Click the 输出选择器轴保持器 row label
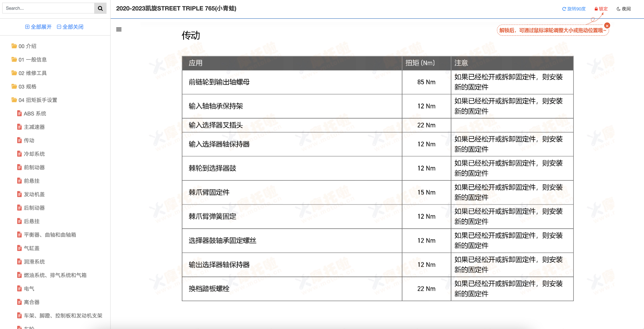644x329 pixels. (x=219, y=265)
